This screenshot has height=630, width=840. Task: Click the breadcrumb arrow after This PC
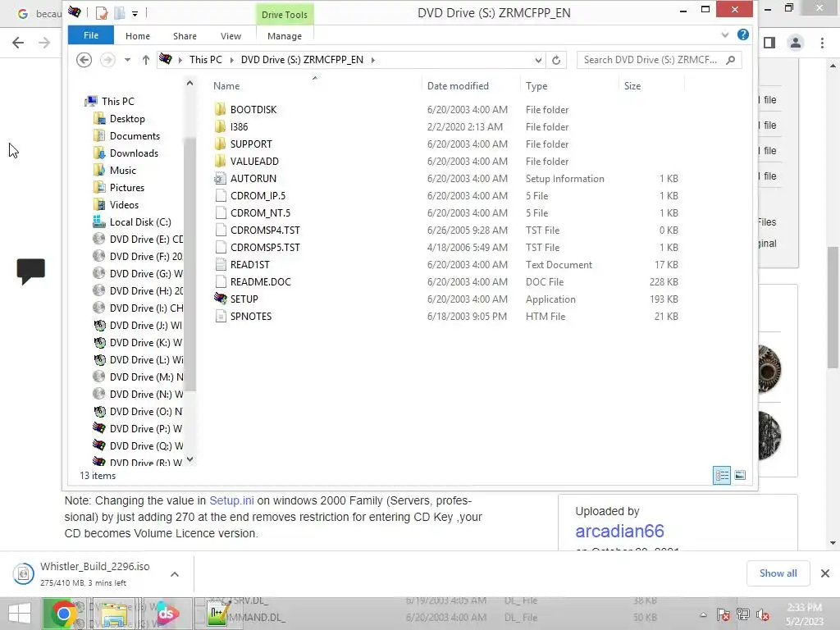(x=232, y=60)
